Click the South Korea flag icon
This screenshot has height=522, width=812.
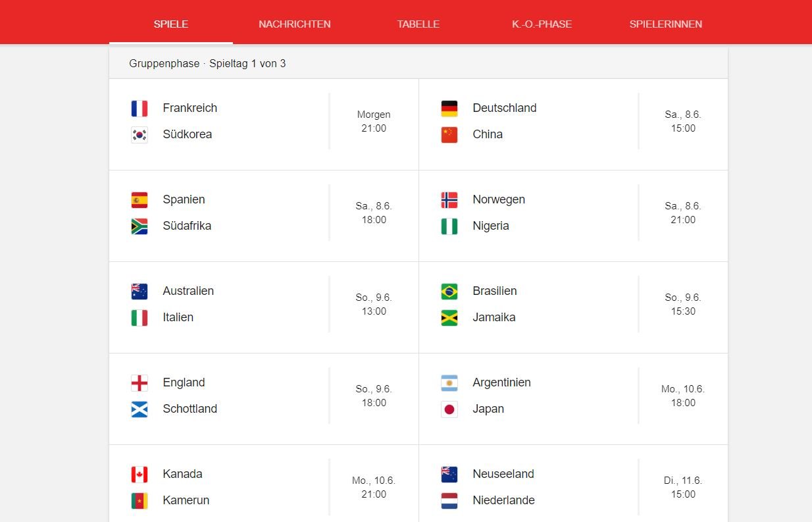point(139,135)
